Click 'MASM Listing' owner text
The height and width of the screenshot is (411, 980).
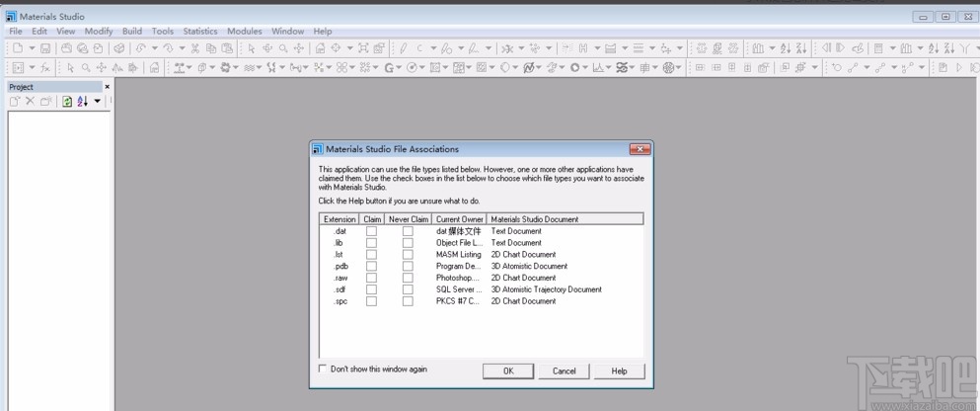click(x=459, y=255)
